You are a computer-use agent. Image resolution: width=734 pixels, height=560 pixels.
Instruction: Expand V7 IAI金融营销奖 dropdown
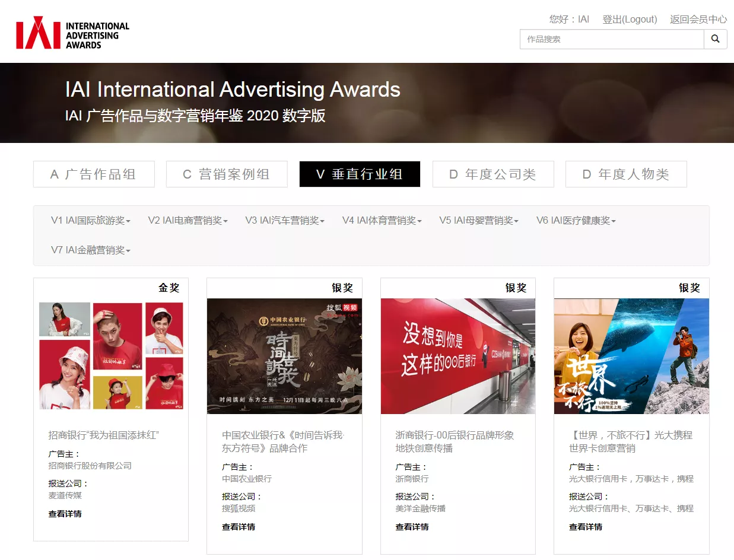coord(91,250)
